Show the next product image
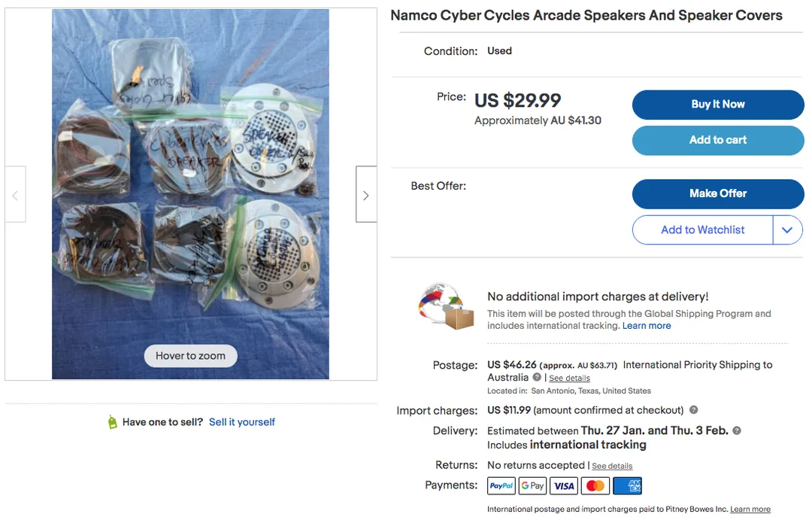The image size is (812, 523). pyautogui.click(x=366, y=195)
